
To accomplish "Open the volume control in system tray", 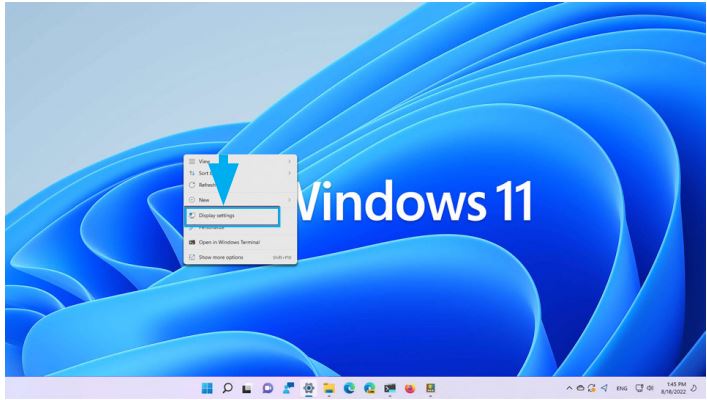I will point(649,389).
